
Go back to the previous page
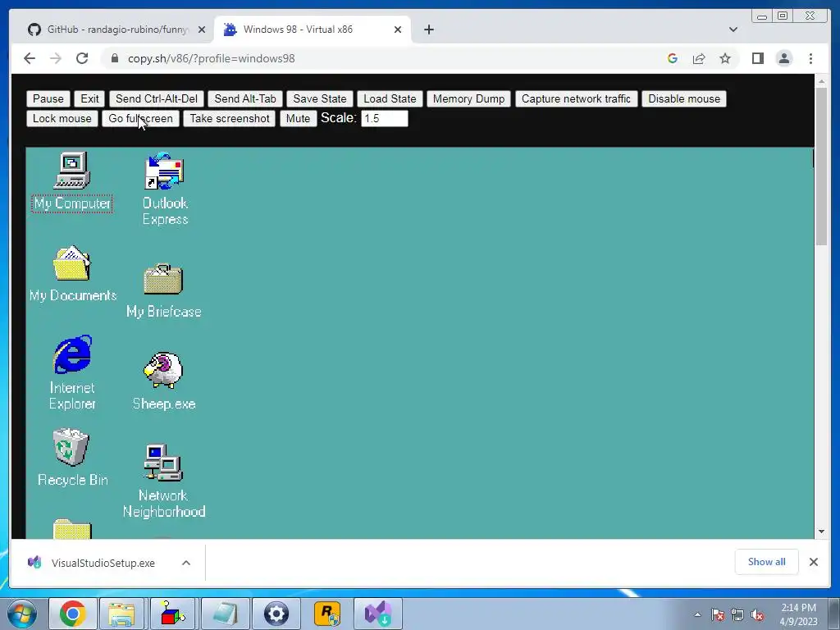click(30, 58)
